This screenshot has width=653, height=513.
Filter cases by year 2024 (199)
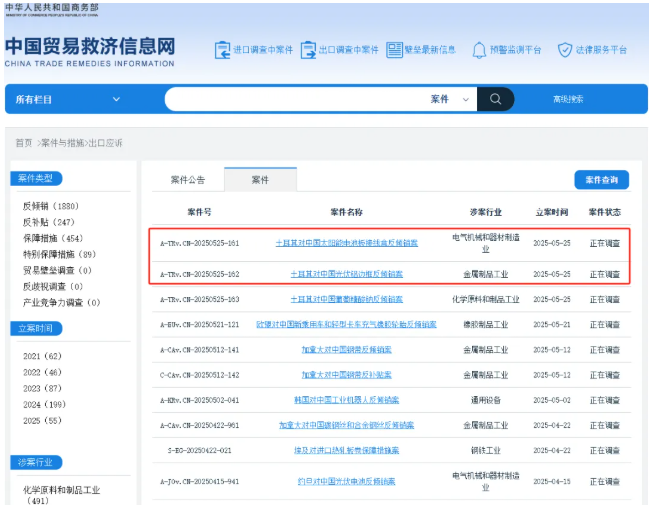44,405
